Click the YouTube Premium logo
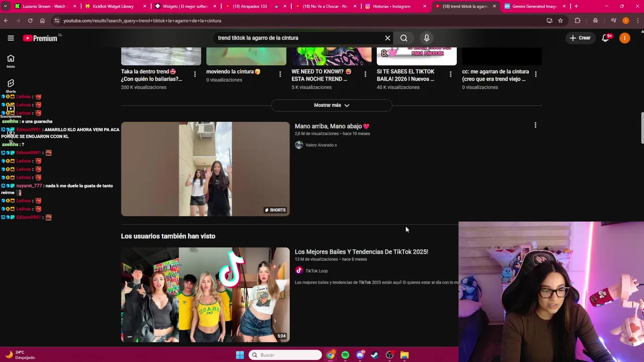Screen dimensions: 644x362 click(40, 38)
